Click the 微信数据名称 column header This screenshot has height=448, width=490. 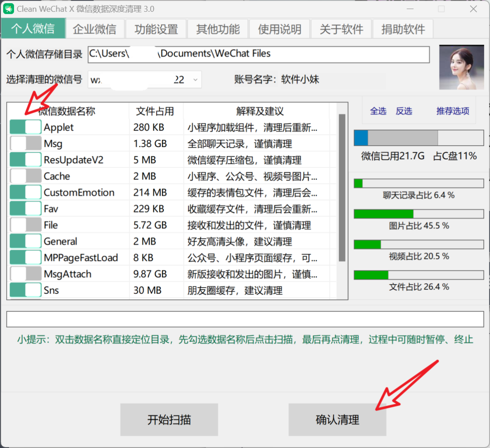[67, 111]
